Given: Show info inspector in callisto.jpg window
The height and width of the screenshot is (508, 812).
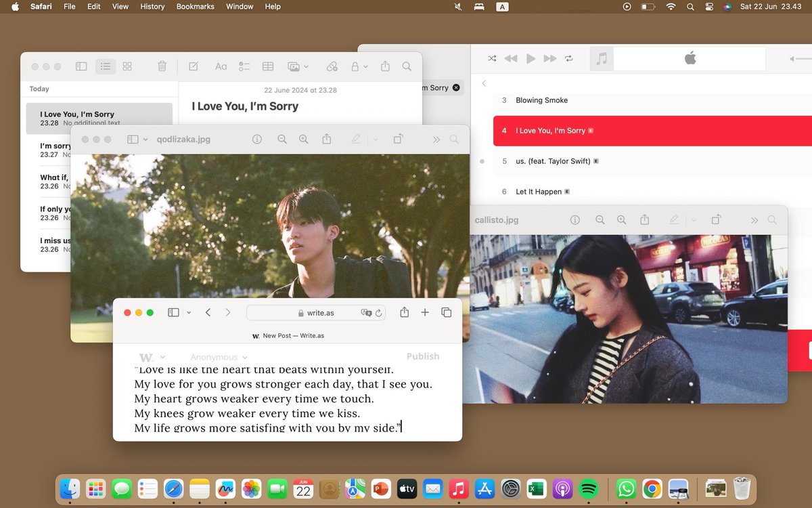Looking at the screenshot, I should point(575,220).
